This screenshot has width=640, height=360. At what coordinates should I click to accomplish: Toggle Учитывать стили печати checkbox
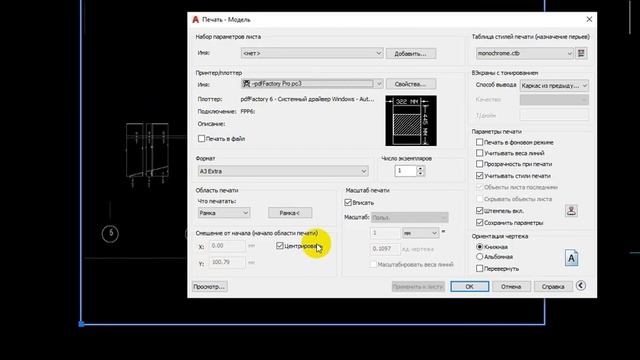[480, 176]
